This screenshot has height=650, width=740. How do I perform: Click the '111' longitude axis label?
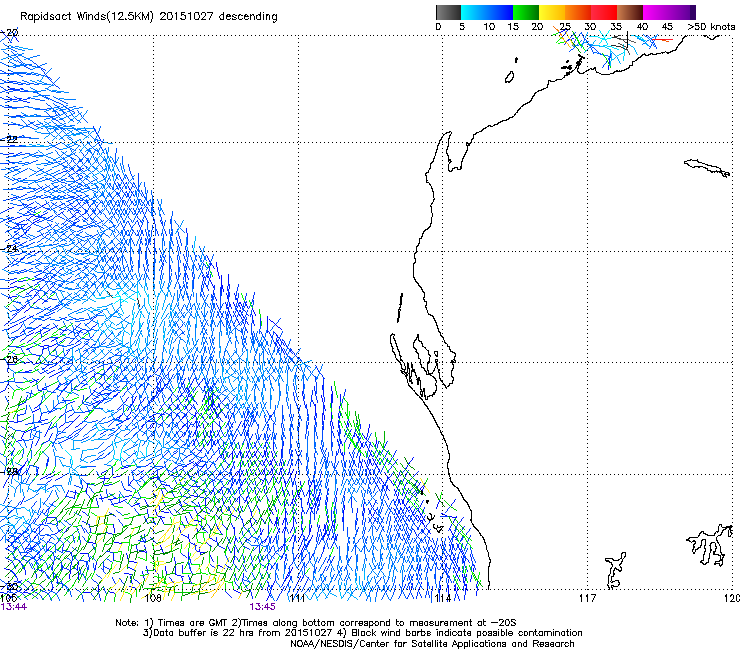point(297,598)
